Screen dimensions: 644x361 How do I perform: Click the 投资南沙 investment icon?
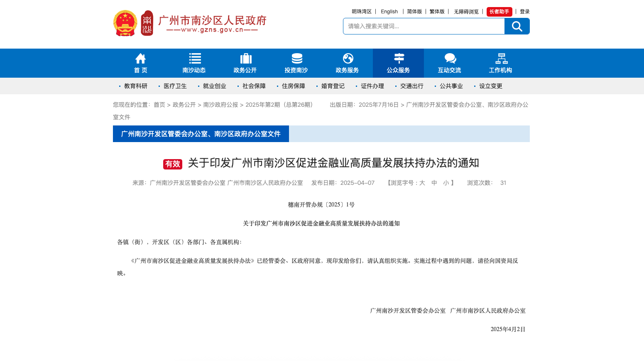coord(296,58)
